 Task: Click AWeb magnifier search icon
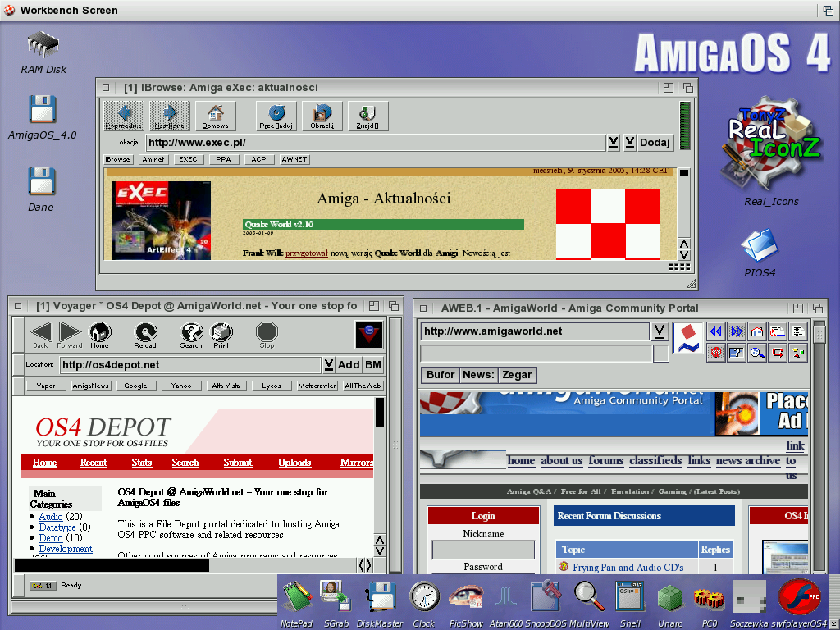(x=757, y=353)
